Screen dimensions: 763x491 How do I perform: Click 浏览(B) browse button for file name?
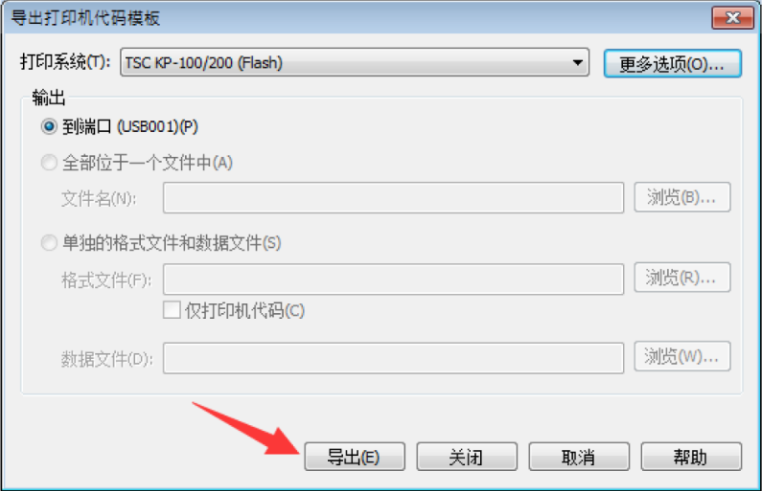point(682,197)
